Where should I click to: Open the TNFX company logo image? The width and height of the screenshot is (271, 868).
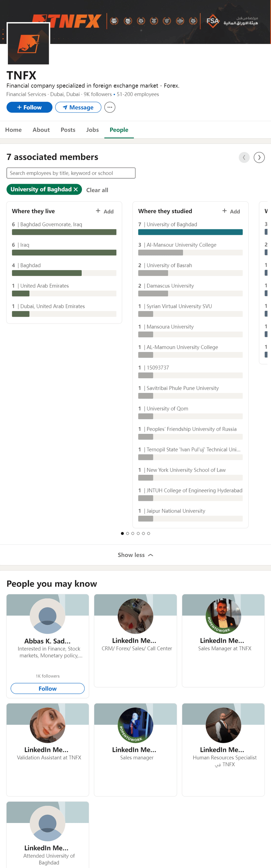(28, 44)
